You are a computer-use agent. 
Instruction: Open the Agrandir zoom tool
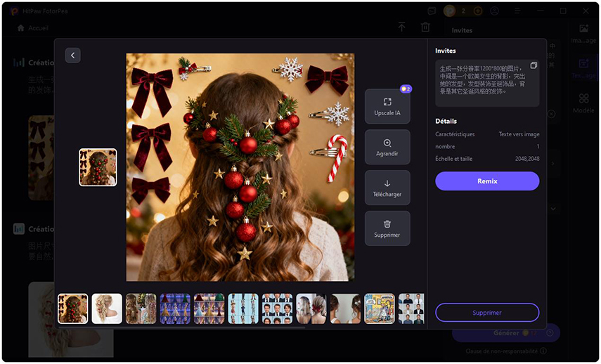coord(387,147)
